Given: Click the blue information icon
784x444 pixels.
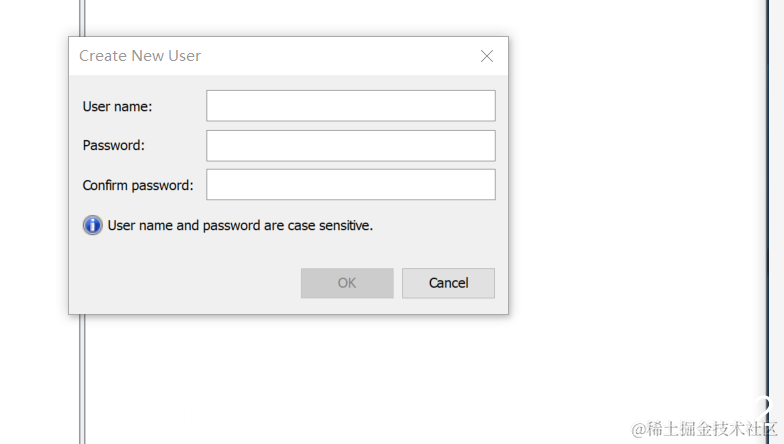Looking at the screenshot, I should (x=92, y=225).
